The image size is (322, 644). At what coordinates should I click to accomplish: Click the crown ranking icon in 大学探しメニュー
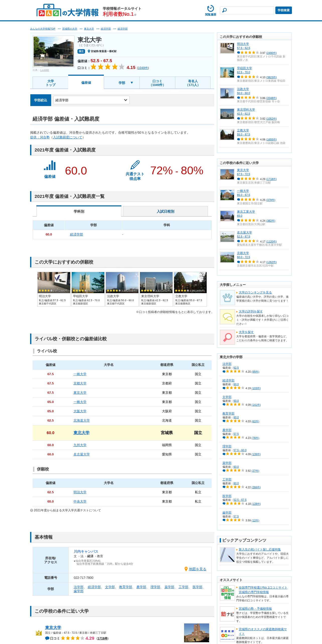coord(227,297)
